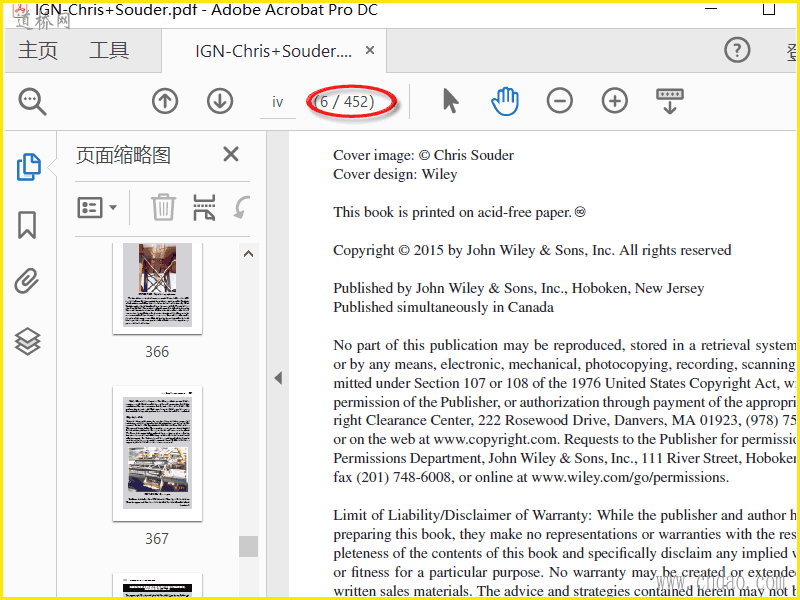Zoom out with the minus button
Image resolution: width=800 pixels, height=600 pixels.
tap(560, 101)
